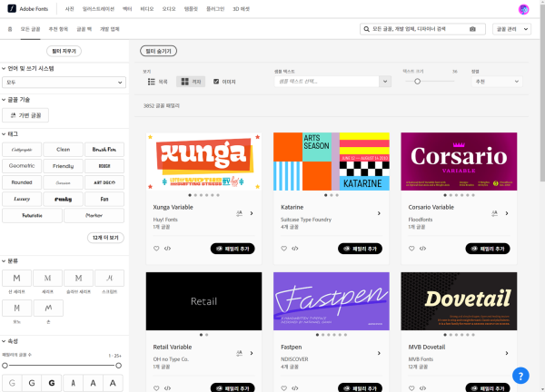
Task: Click web code icon for Katarine
Action: (x=295, y=249)
